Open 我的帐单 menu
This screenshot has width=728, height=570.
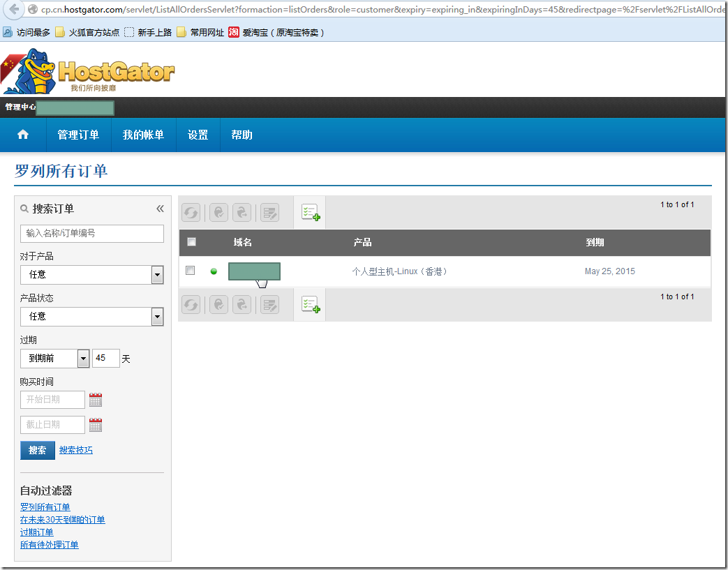click(143, 135)
